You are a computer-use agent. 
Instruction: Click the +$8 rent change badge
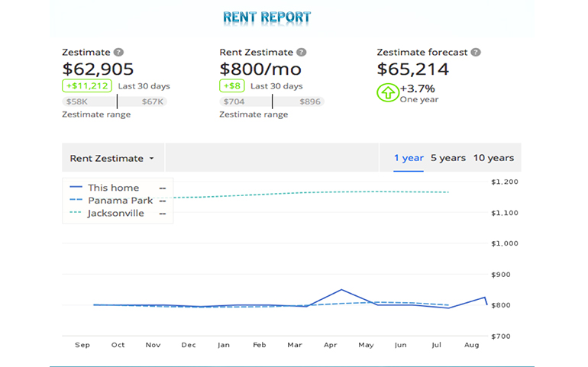point(231,86)
